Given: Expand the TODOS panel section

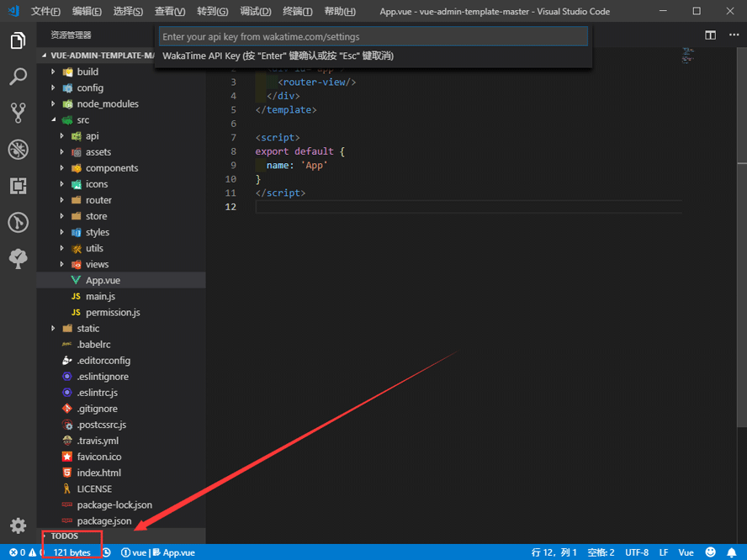Looking at the screenshot, I should (121, 536).
